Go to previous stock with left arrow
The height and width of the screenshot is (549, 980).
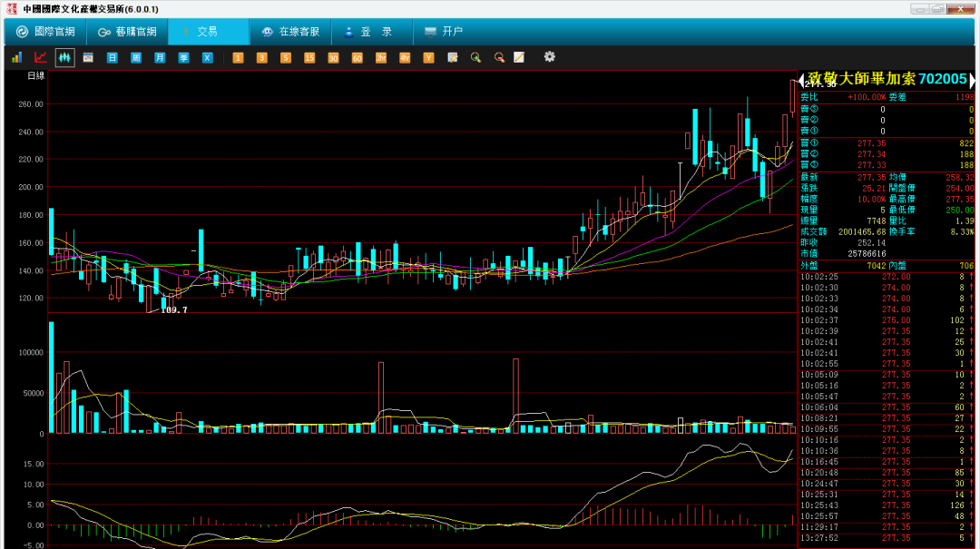click(x=802, y=80)
